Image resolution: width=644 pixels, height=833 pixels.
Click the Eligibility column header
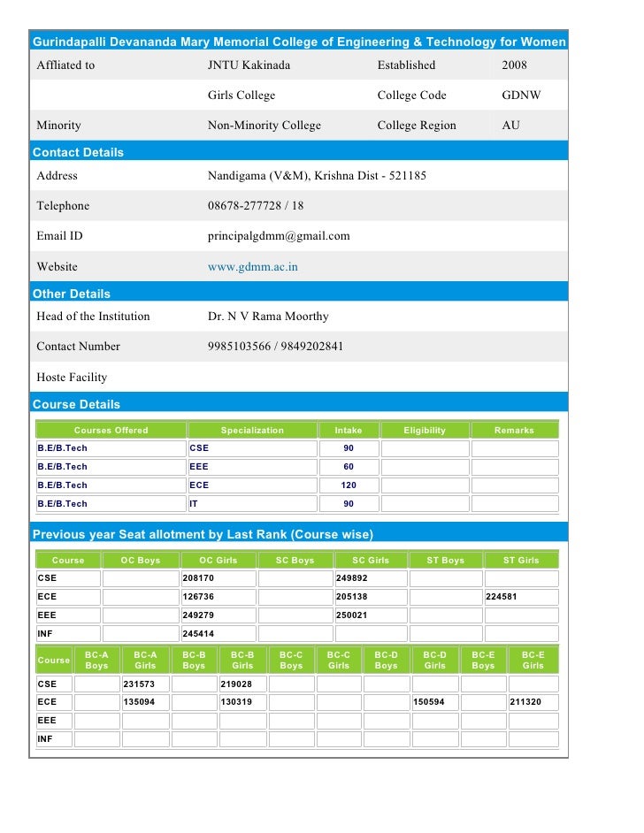coord(425,430)
